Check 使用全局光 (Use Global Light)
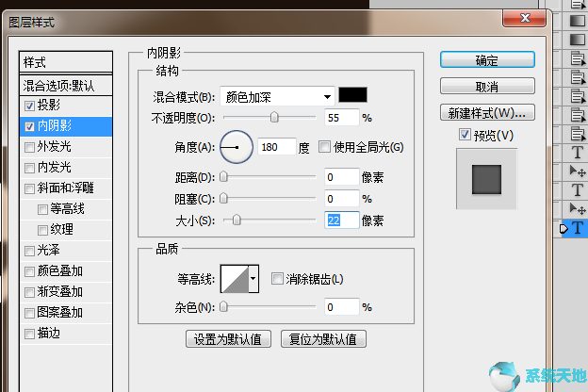Image resolution: width=588 pixels, height=392 pixels. point(324,146)
